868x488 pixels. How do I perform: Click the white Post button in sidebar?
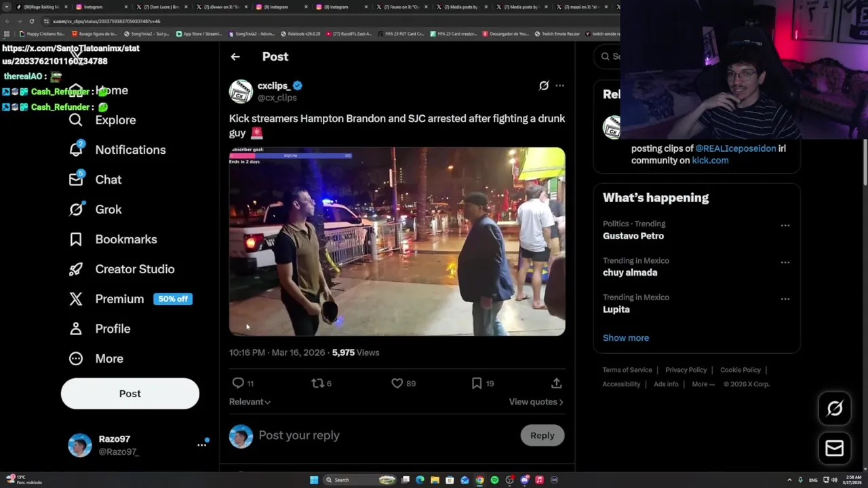click(x=130, y=394)
